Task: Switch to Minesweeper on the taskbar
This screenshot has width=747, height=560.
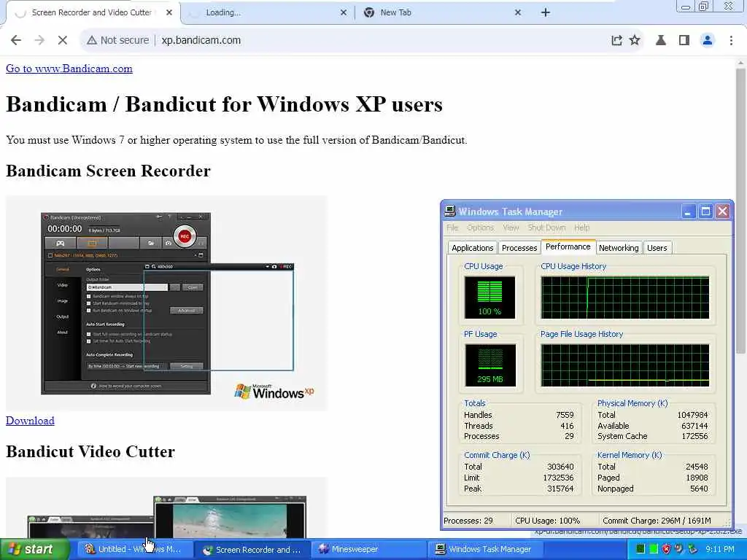Action: 370,550
